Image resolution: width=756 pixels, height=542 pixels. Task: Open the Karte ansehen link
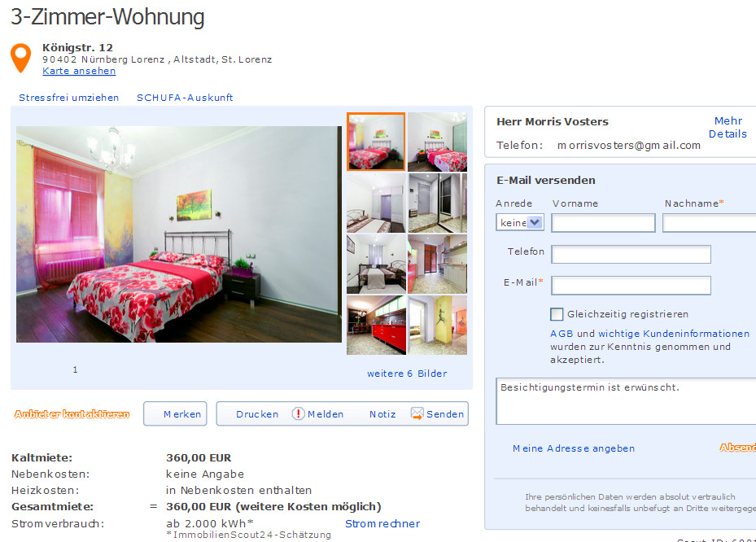79,71
